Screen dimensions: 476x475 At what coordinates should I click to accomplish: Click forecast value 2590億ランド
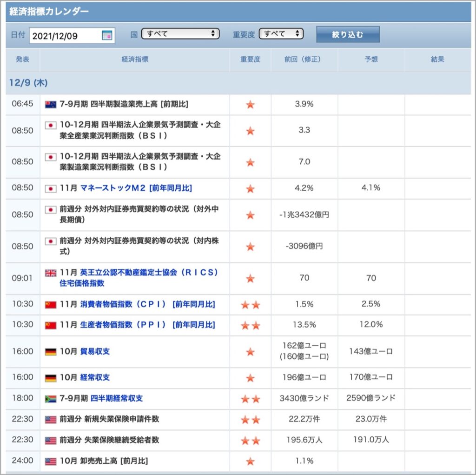371,398
